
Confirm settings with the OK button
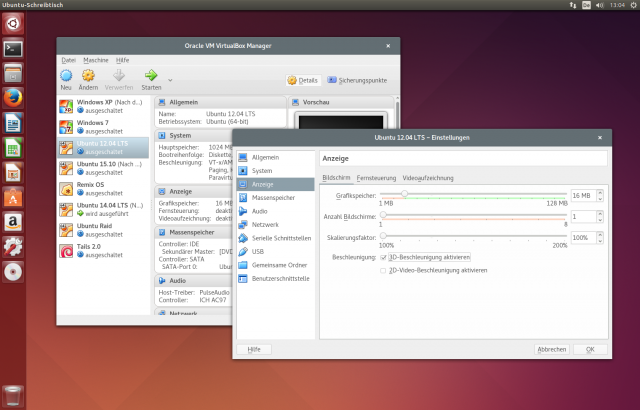[590, 350]
